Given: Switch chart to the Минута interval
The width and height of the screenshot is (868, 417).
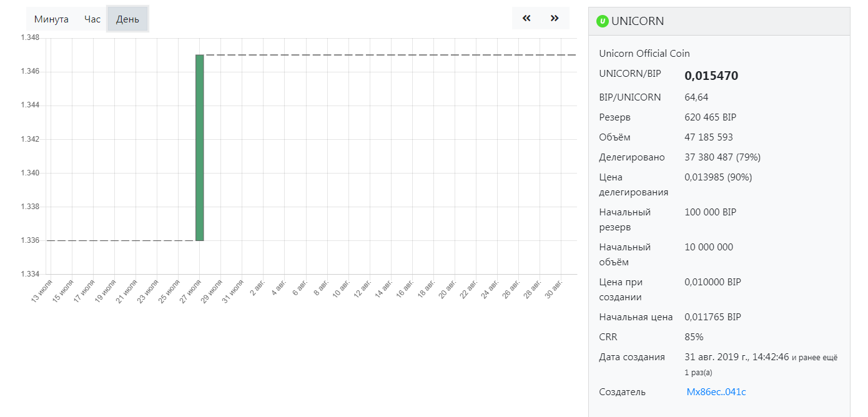Looking at the screenshot, I should 51,19.
